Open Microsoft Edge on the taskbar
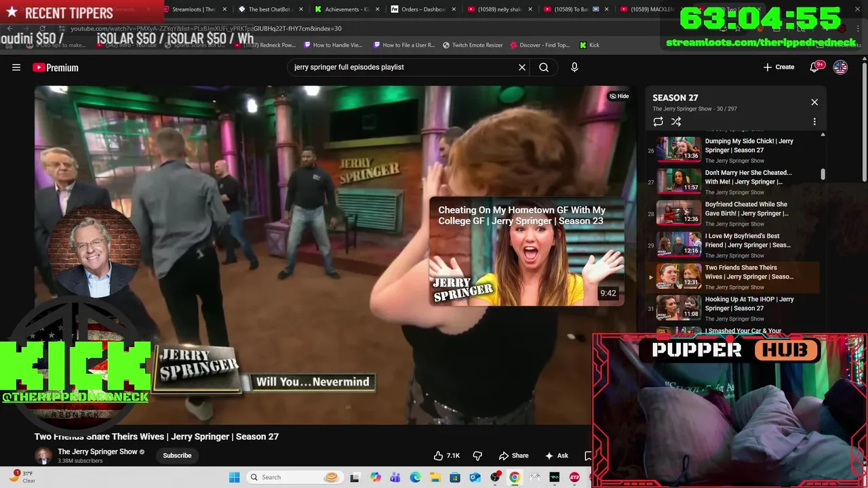The image size is (868, 488). (x=415, y=477)
